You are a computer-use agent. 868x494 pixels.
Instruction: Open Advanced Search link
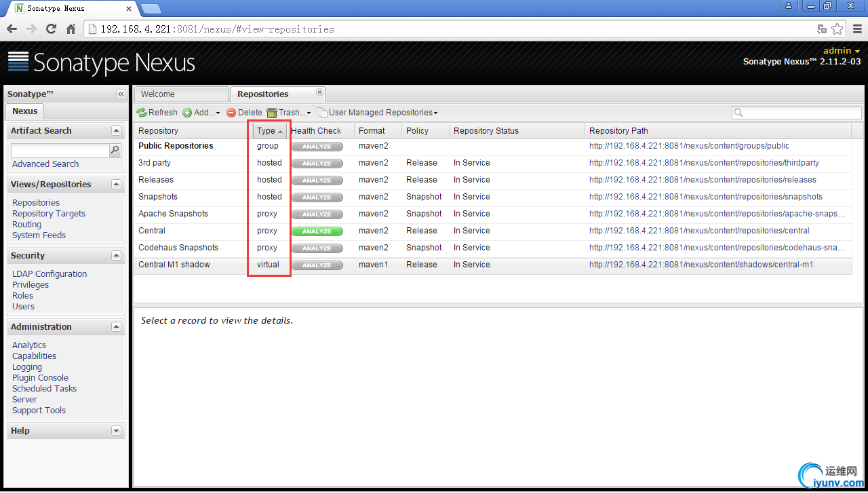pos(45,164)
